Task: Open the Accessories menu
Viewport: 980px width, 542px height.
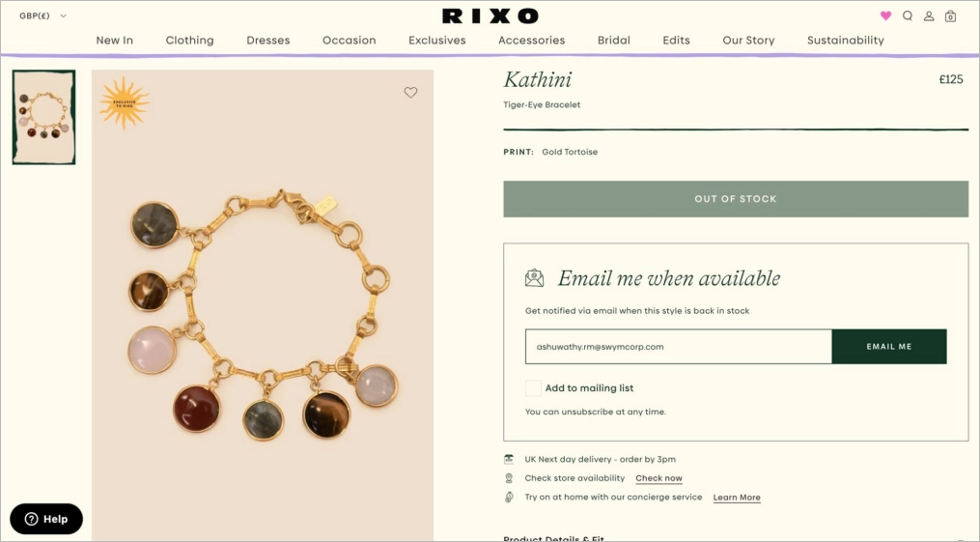Action: click(531, 40)
